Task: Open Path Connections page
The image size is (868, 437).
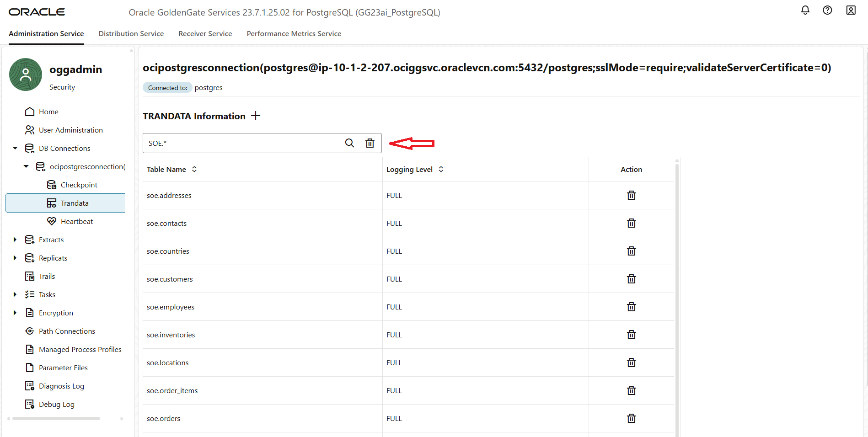Action: click(67, 331)
